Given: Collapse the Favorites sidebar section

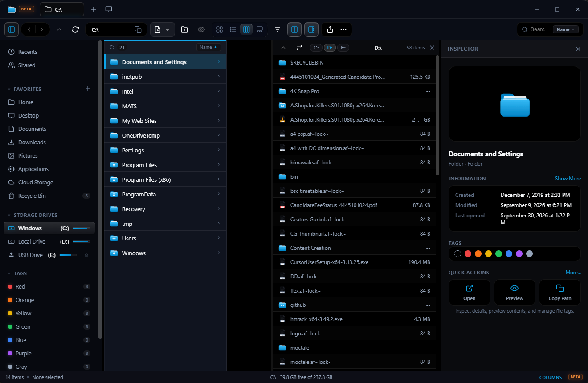Looking at the screenshot, I should 10,89.
